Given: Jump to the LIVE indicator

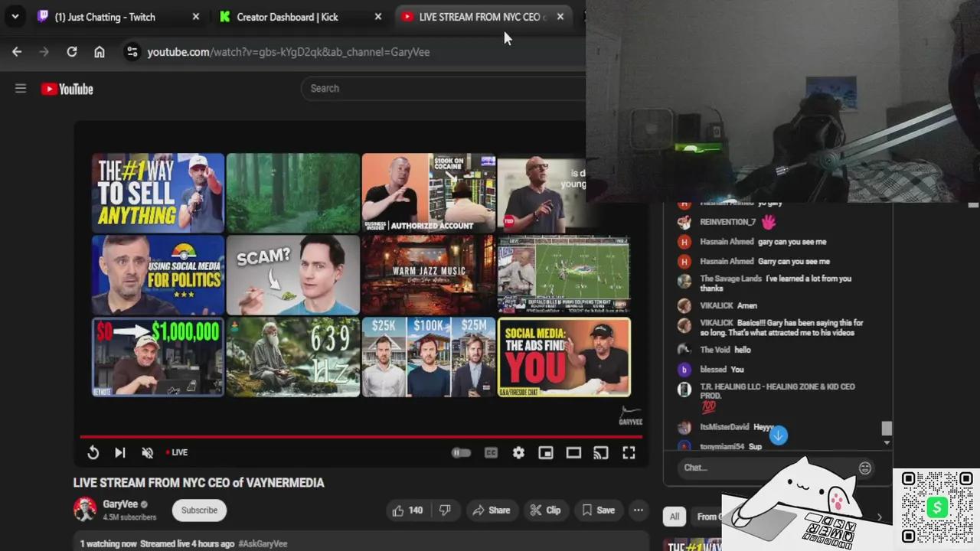Looking at the screenshot, I should (x=177, y=452).
